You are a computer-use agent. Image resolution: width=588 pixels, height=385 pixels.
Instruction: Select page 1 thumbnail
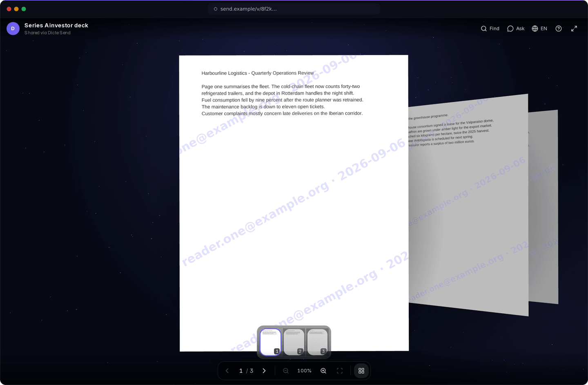[270, 342]
